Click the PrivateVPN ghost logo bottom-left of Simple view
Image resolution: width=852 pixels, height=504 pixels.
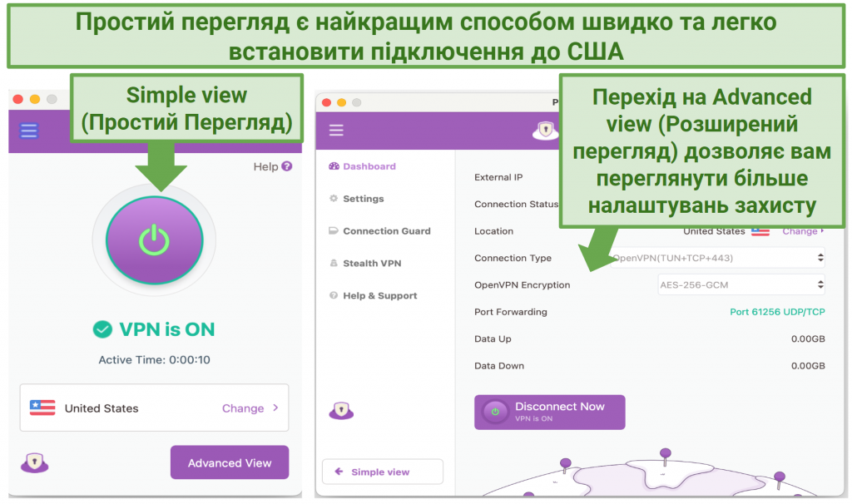point(33,463)
